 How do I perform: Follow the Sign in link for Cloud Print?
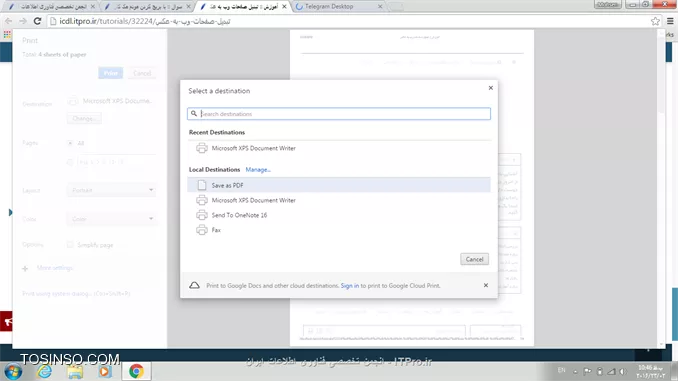[x=349, y=285]
